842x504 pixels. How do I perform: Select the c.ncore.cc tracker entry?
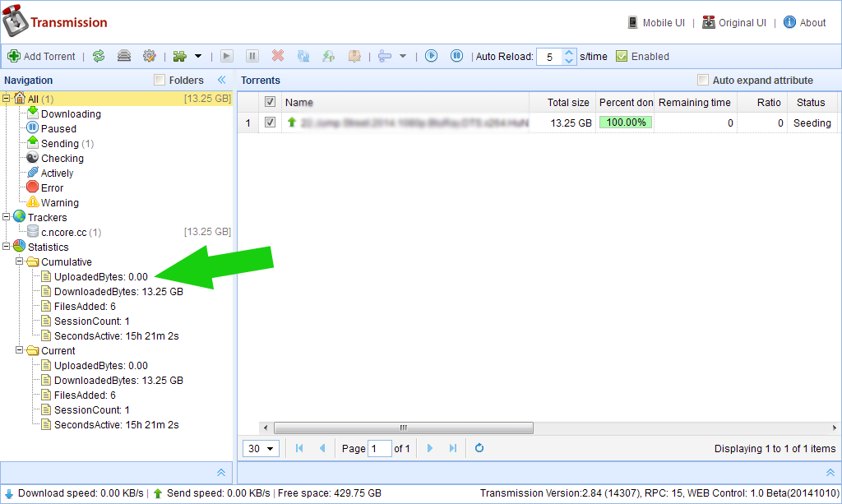pos(64,232)
